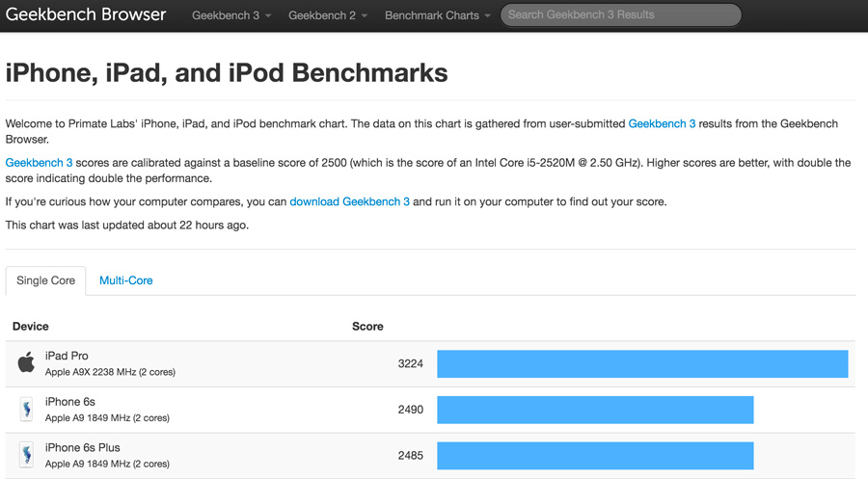Follow the Geekbench 3 link in the welcome paragraph
Viewport: 868px width, 479px height.
(x=662, y=123)
